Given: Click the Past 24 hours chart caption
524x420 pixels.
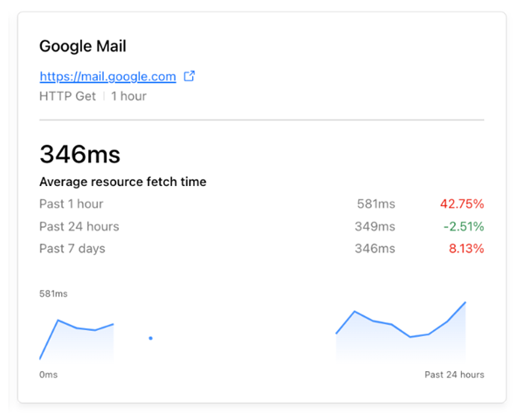Looking at the screenshot, I should [x=454, y=375].
